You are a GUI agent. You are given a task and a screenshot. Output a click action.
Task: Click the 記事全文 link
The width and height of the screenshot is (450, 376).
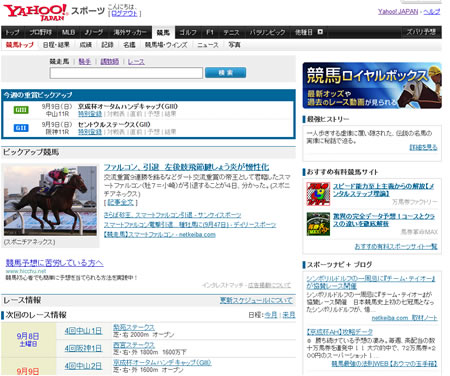pyautogui.click(x=121, y=202)
